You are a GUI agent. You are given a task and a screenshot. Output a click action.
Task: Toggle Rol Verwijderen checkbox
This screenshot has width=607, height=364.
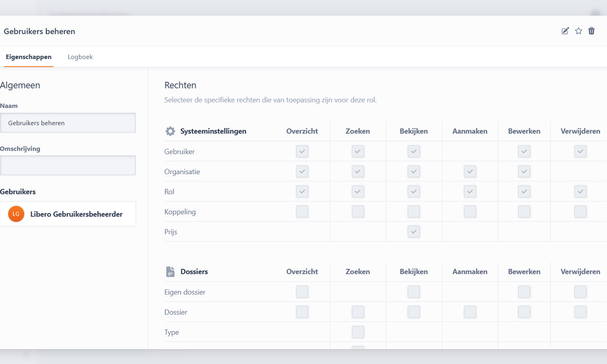pos(580,192)
